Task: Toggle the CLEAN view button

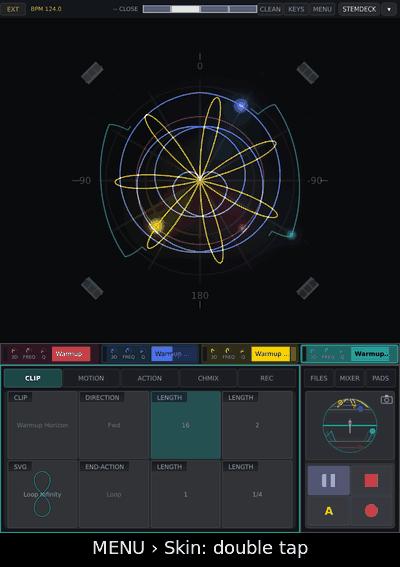Action: click(270, 9)
